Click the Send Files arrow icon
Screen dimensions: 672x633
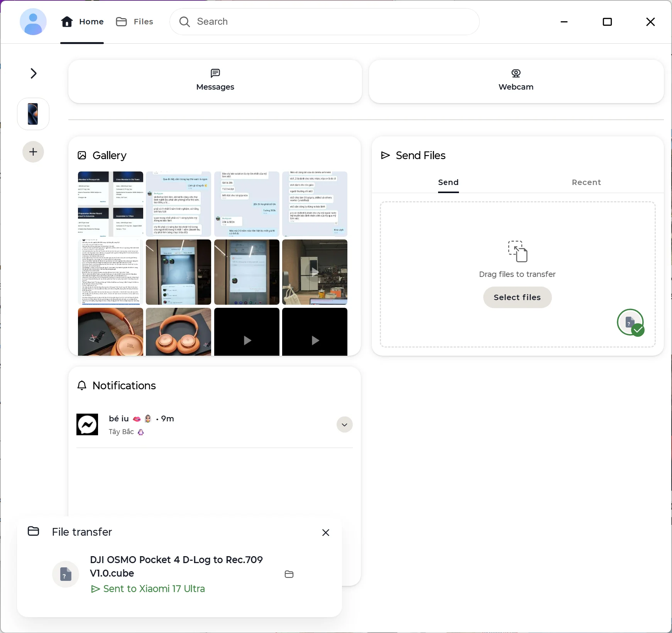pos(385,155)
